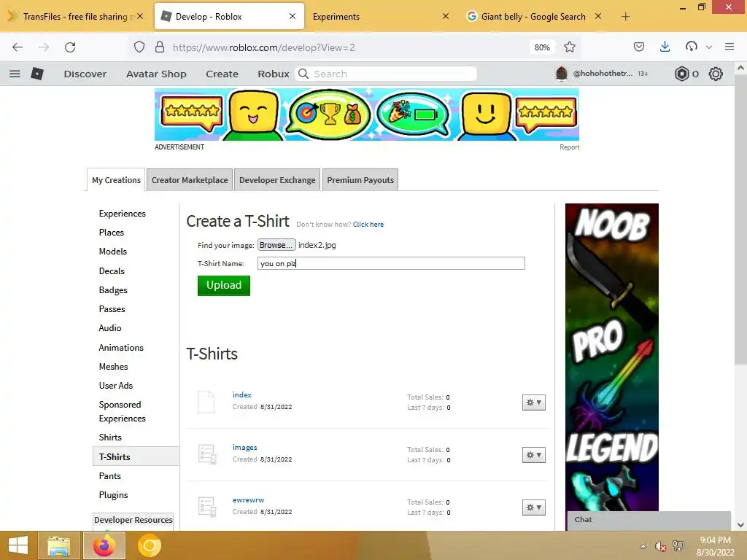Open gear dropdown for images t-shirt

(x=533, y=455)
